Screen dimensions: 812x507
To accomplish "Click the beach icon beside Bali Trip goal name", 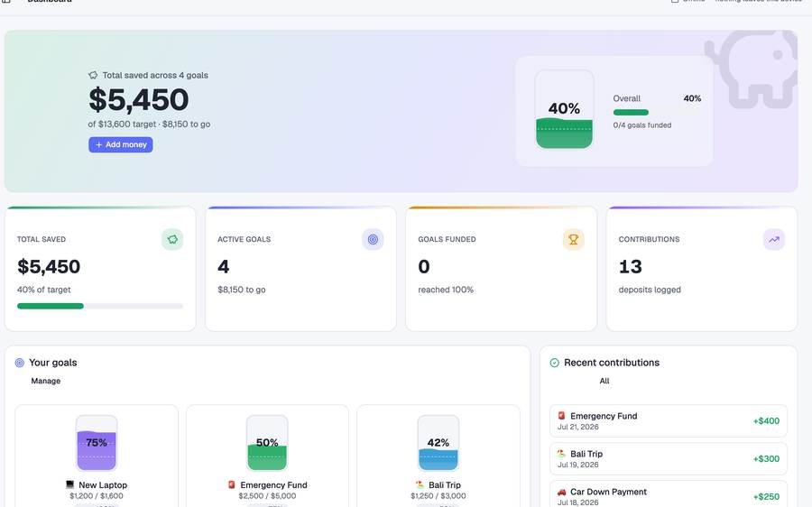I will coord(420,484).
